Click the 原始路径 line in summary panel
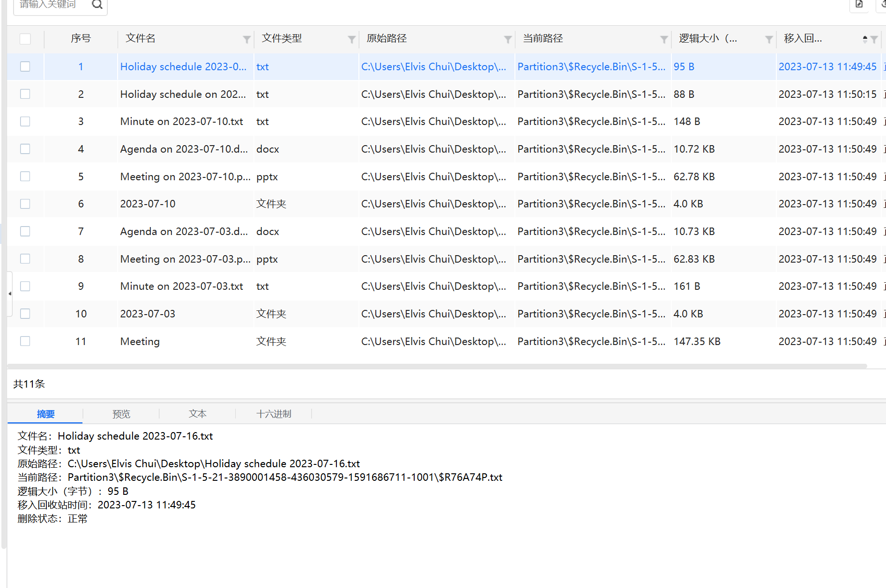This screenshot has height=588, width=886. point(189,463)
